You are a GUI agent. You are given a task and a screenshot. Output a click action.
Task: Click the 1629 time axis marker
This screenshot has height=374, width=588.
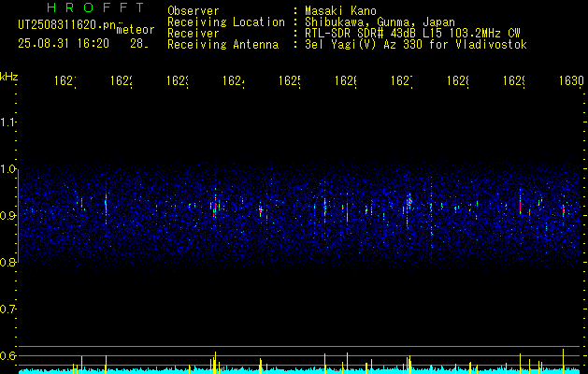(x=514, y=81)
